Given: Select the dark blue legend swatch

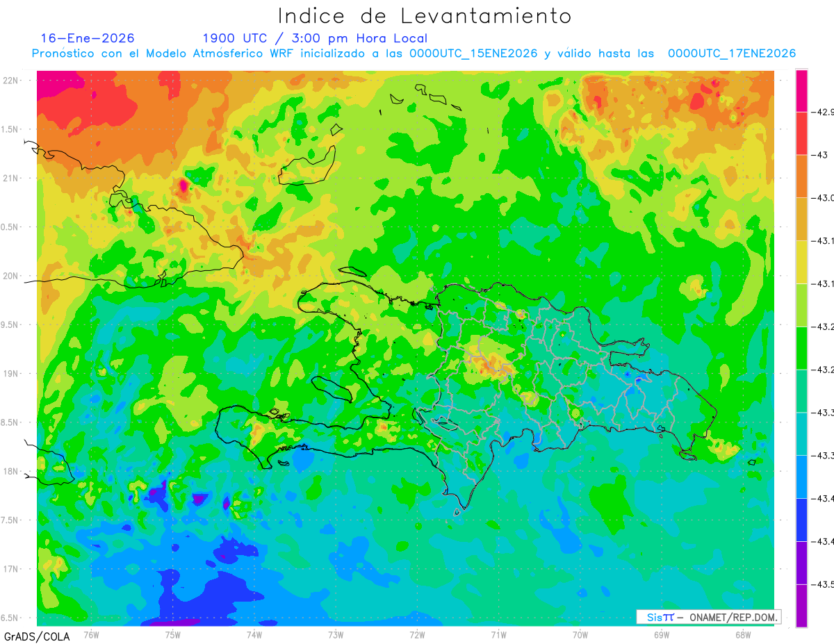Looking at the screenshot, I should 801,520.
